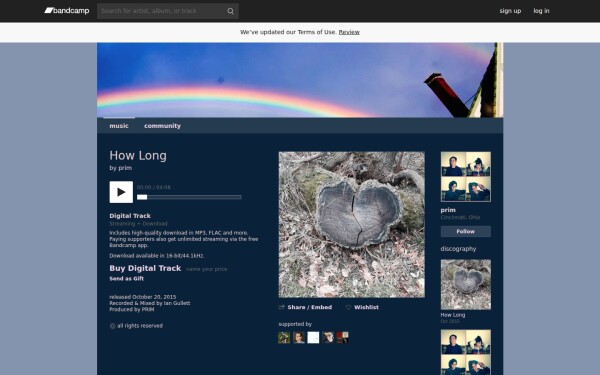
Task: Open the large heart-shaped stump album art
Action: click(x=351, y=225)
